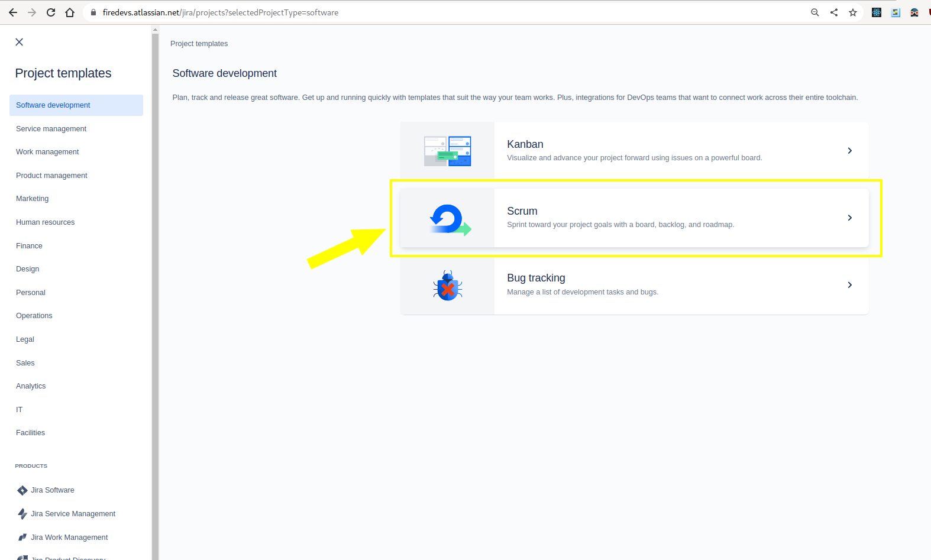Screen dimensions: 931x560
Task: Click the Jira Service Management icon
Action: (22, 514)
